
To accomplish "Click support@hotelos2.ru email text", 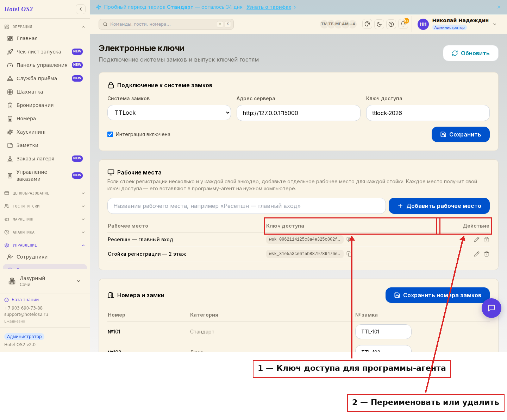I will (26, 314).
